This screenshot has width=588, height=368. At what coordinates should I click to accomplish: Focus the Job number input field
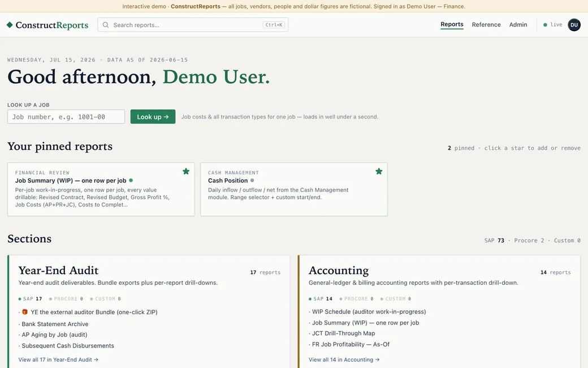pos(66,117)
